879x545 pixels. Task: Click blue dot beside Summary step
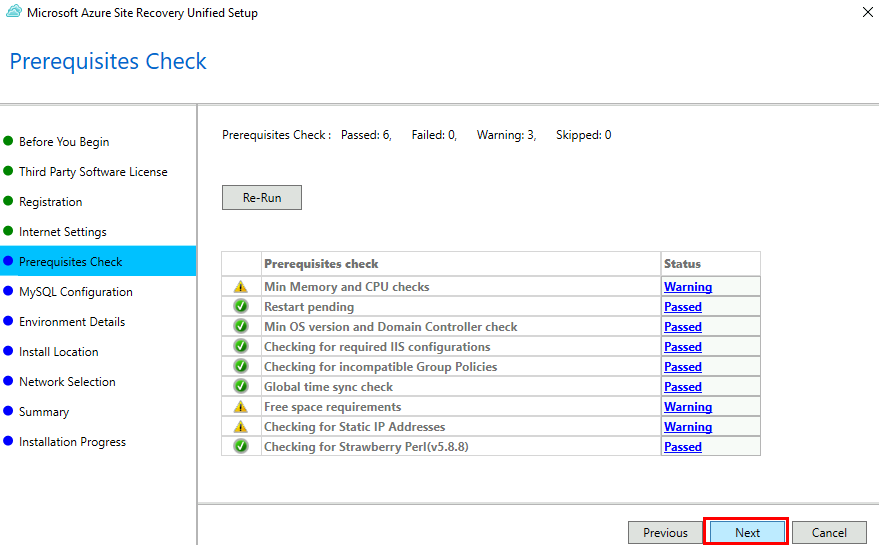point(8,411)
